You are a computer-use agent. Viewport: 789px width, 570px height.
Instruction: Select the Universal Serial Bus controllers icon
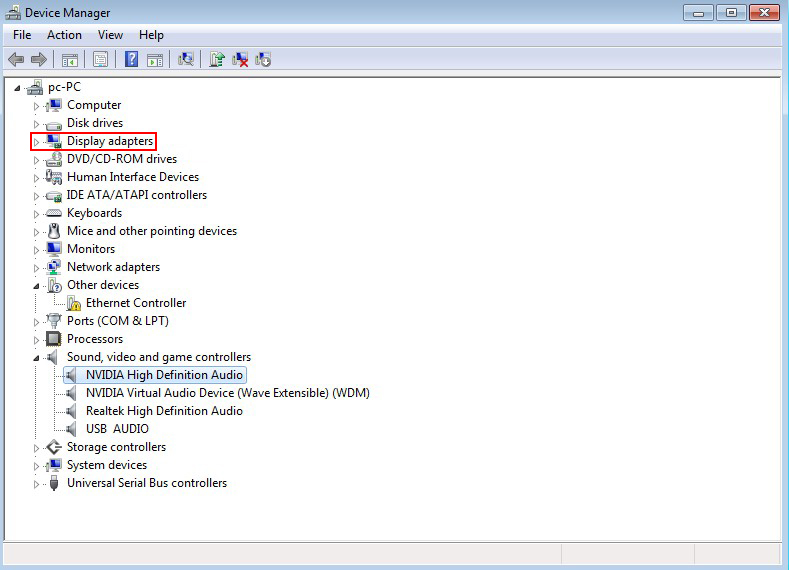pos(54,483)
